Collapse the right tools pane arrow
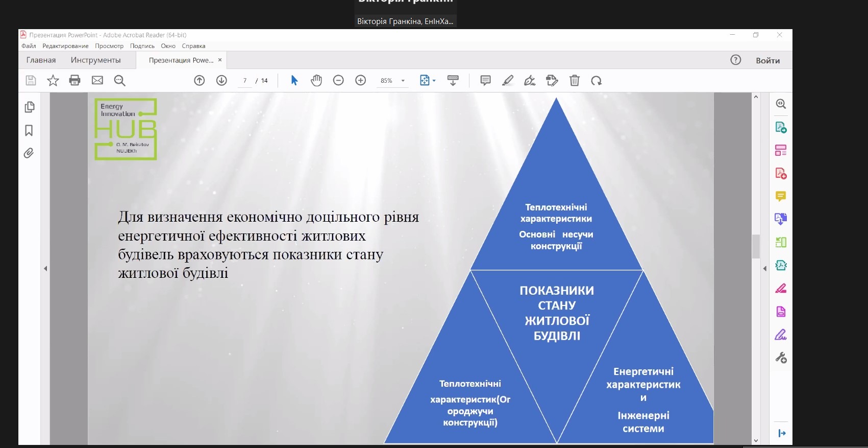The height and width of the screenshot is (448, 868). [764, 268]
